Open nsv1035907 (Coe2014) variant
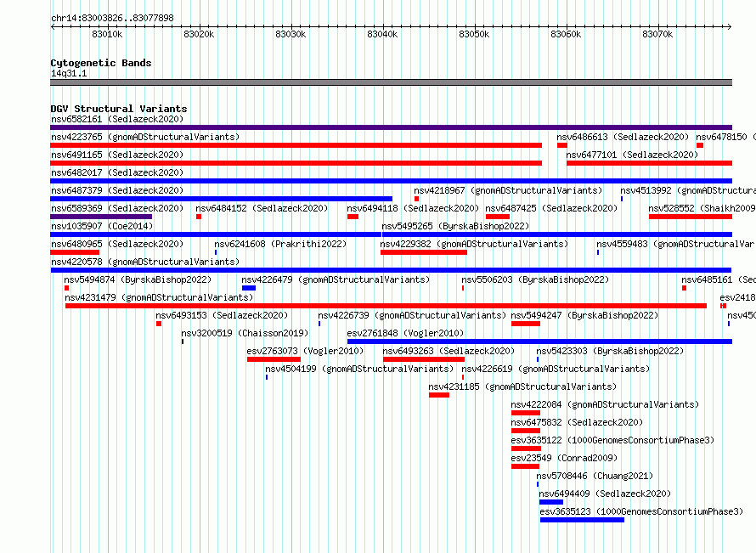This screenshot has height=553, width=756. click(x=102, y=226)
